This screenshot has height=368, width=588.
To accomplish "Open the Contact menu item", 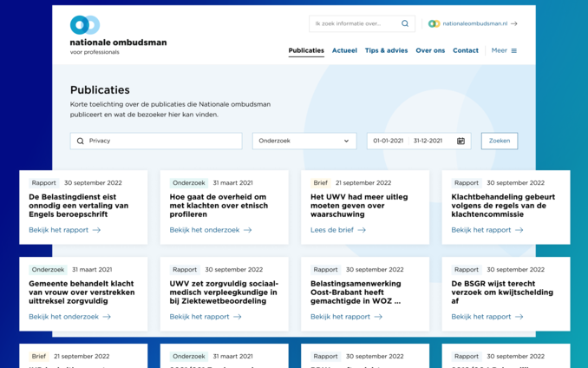I will pos(466,50).
